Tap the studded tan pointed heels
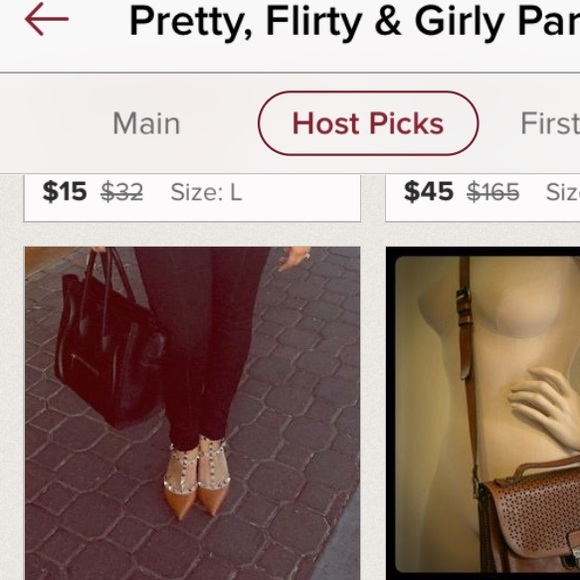This screenshot has height=580, width=580. coord(197,477)
